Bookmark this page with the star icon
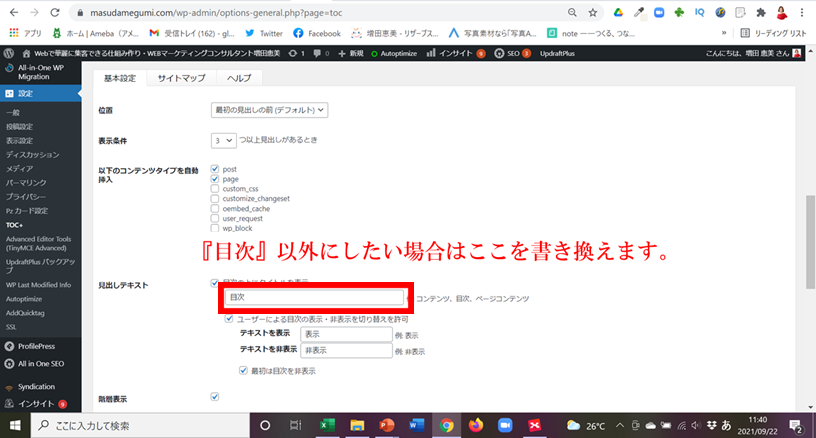816x438 pixels. point(593,12)
